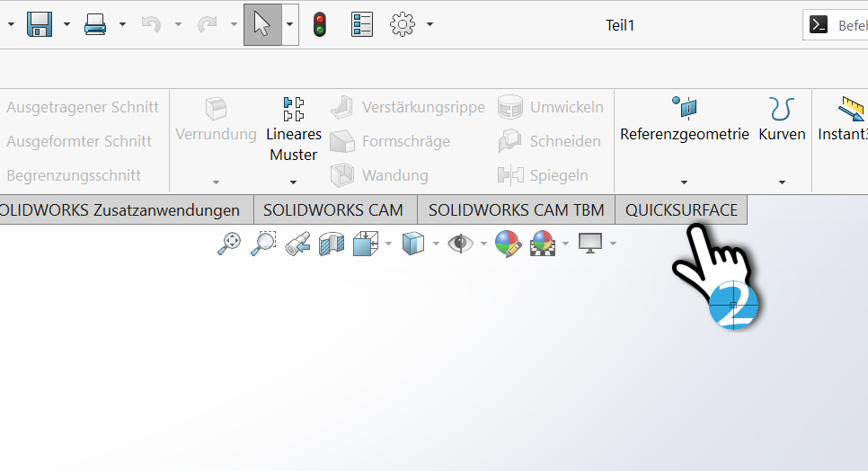
Task: Open the File Properties list icon
Action: 361,25
